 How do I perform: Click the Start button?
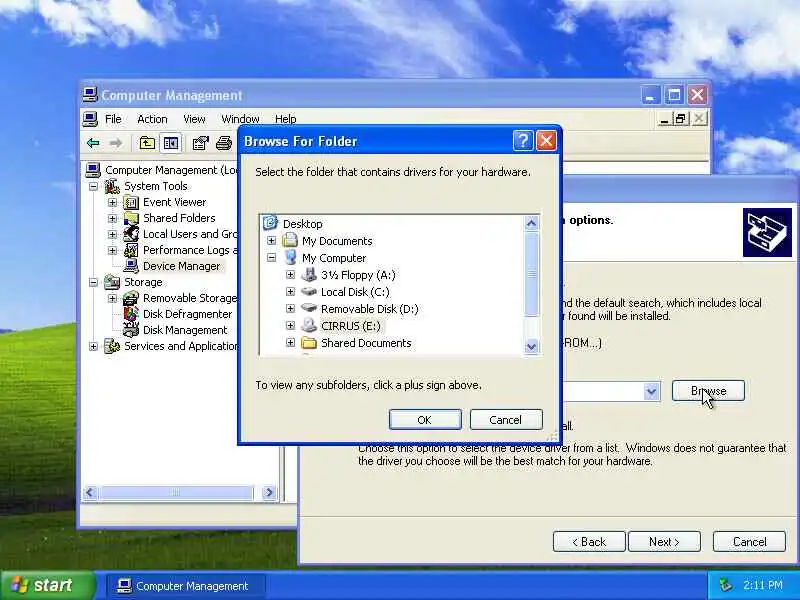[47, 585]
